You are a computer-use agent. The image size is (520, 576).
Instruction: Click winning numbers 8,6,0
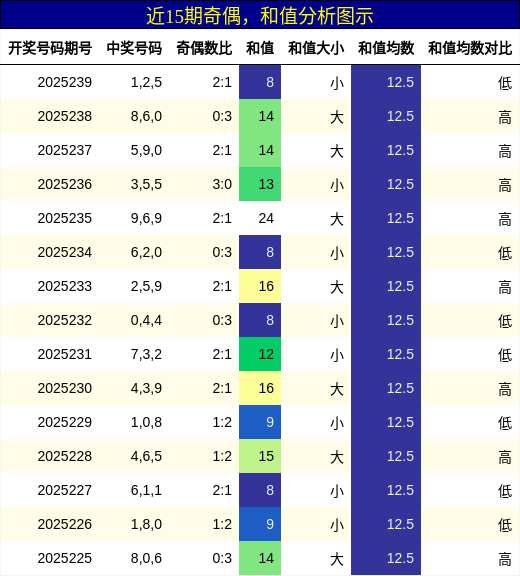coord(146,116)
